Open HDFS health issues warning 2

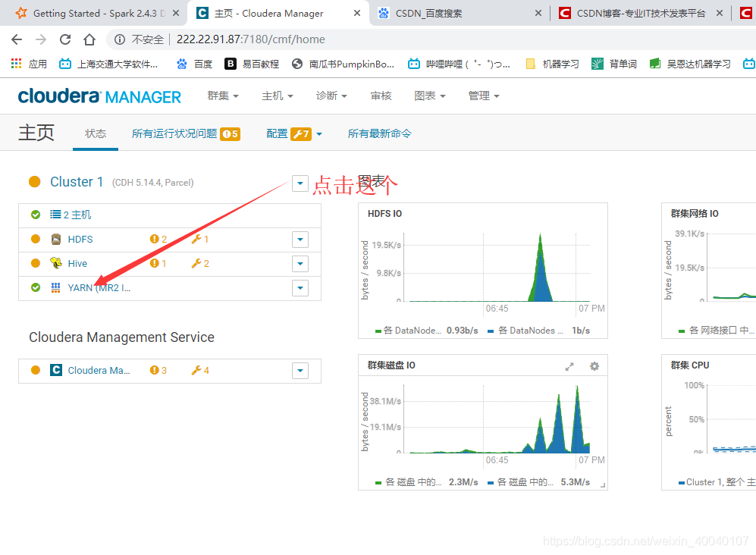[158, 239]
